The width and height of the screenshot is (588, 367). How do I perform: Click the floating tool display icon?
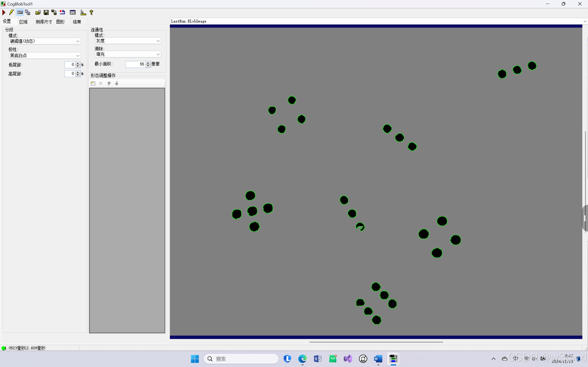(28, 12)
